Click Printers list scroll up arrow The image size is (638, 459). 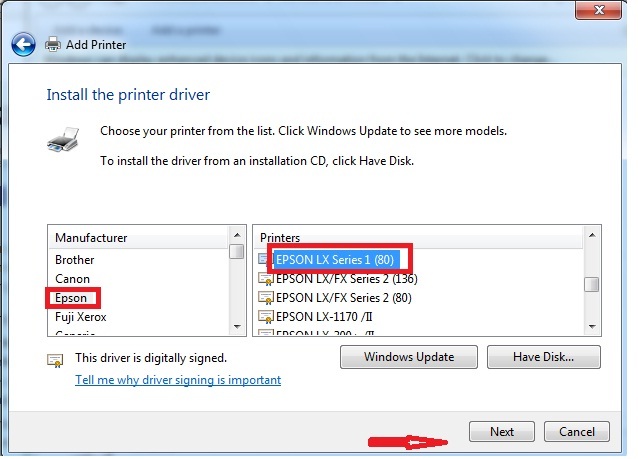(592, 235)
